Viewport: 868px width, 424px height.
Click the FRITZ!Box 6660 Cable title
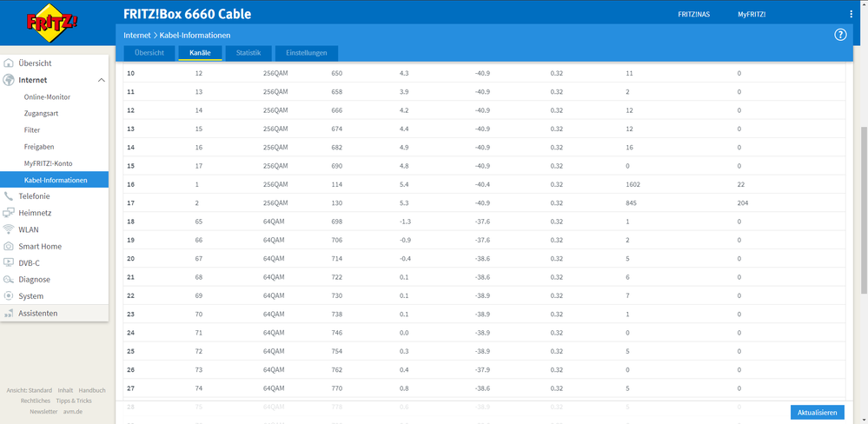(x=187, y=15)
